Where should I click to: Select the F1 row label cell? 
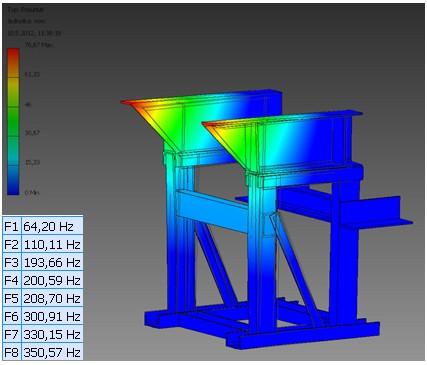(x=12, y=226)
